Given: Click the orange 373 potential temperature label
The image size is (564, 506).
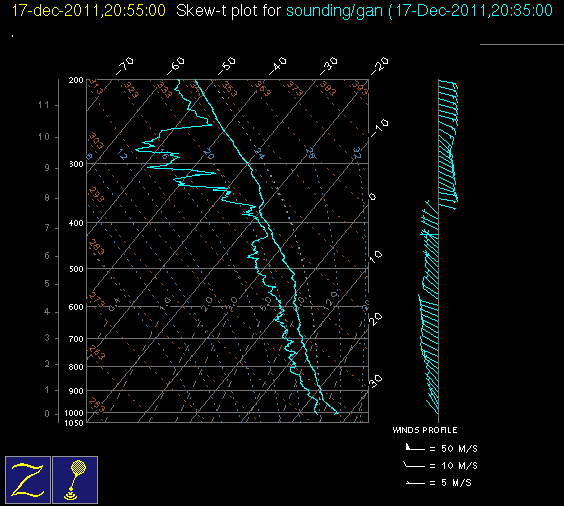Looking at the screenshot, I should point(295,89).
